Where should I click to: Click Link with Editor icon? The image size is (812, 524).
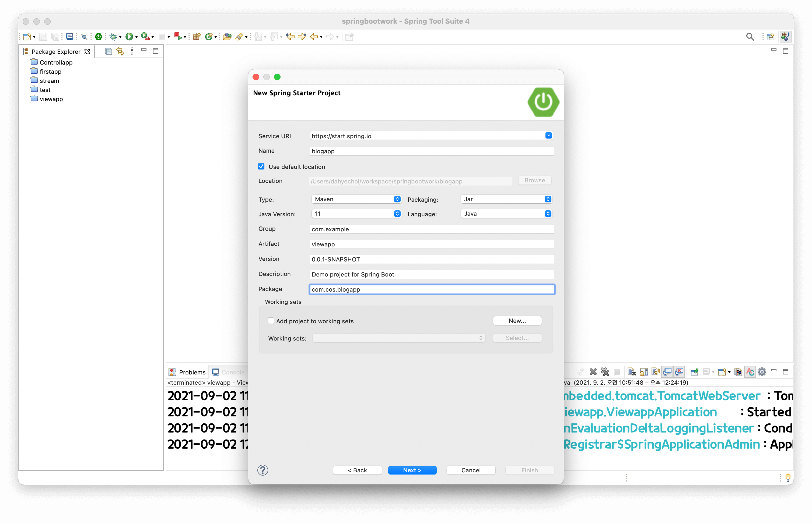tap(120, 51)
